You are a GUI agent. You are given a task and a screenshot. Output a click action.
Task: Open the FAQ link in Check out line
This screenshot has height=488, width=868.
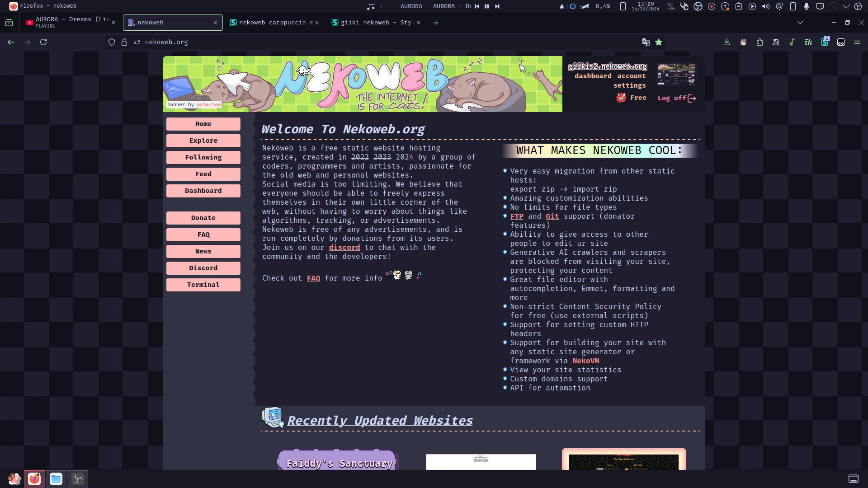coord(313,278)
